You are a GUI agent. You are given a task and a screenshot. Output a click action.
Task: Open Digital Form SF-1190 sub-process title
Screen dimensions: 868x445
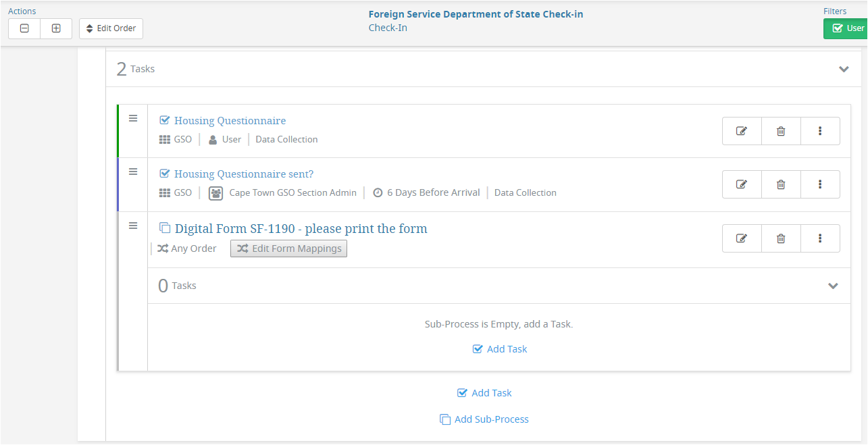click(301, 229)
